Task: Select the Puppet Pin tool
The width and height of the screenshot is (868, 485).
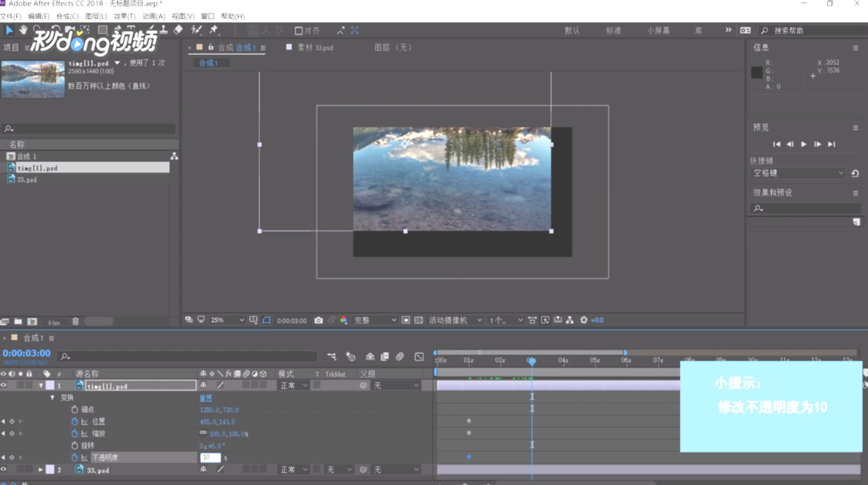Action: (213, 30)
